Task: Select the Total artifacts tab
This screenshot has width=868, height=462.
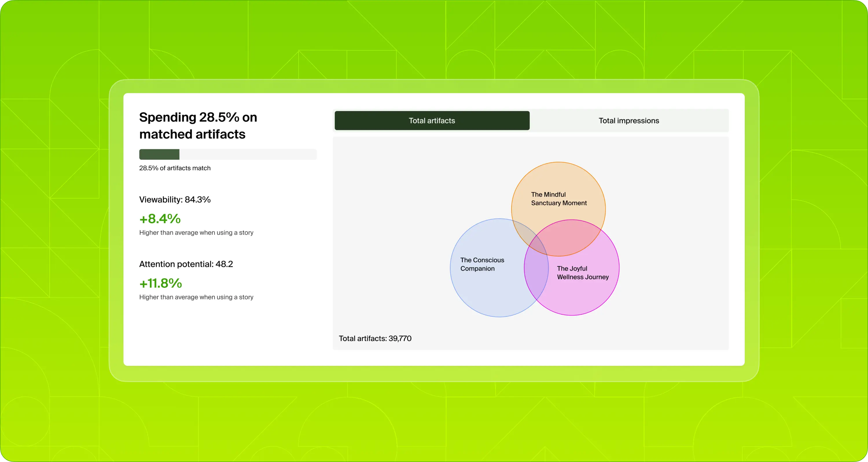Action: [x=432, y=120]
